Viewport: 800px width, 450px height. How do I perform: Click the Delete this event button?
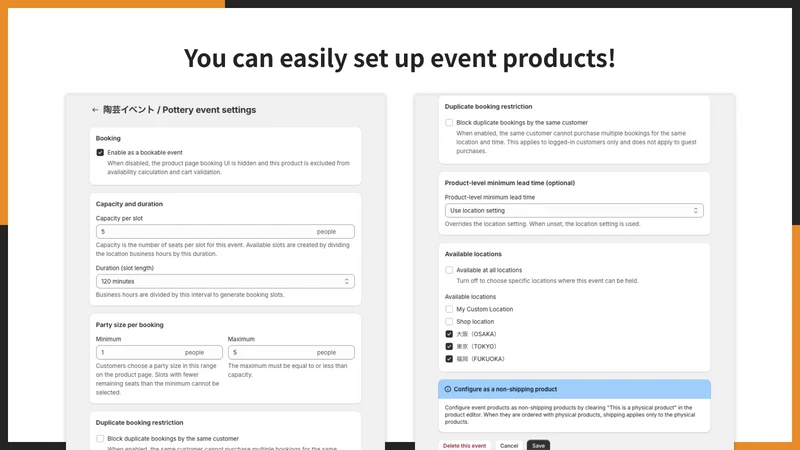click(464, 445)
